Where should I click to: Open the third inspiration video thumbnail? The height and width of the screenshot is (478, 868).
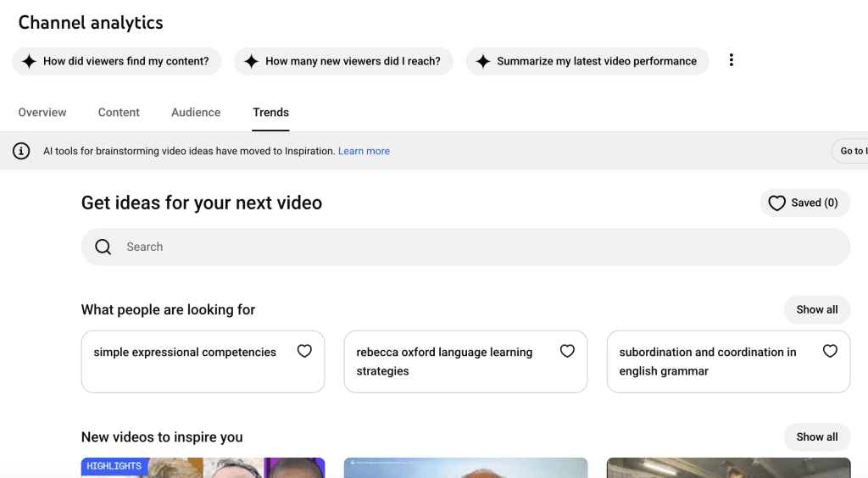[728, 468]
